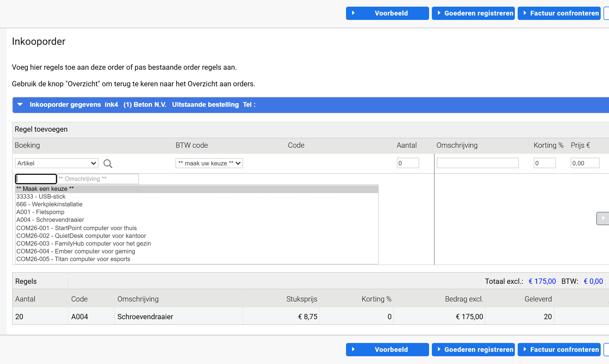Viewport: 609px width, 364px height.
Task: Click the bottom Factuur confronteren button
Action: coord(559,350)
